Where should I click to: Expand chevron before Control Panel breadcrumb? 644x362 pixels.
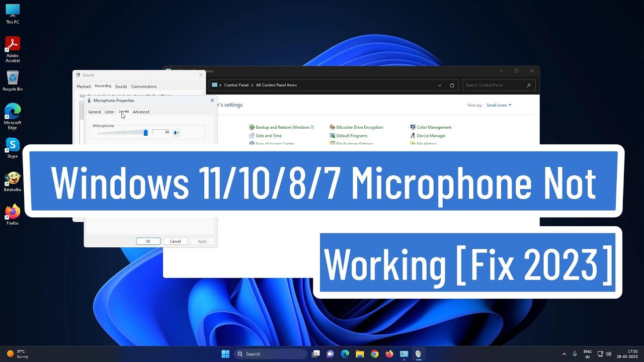220,85
